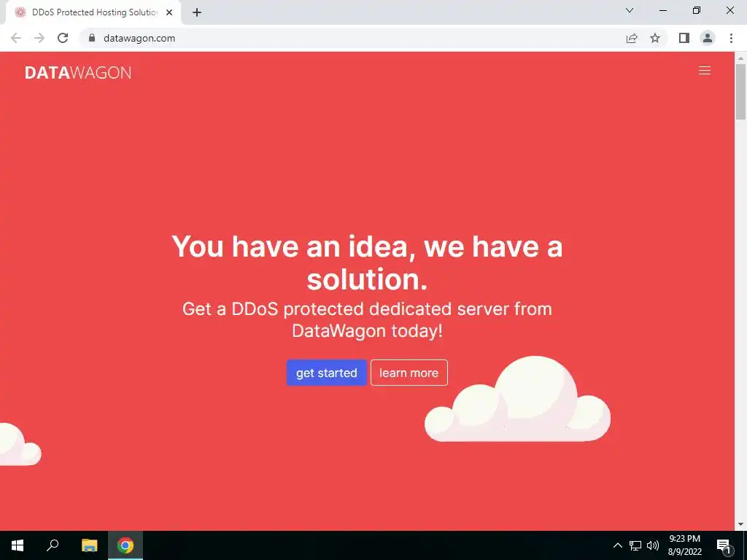Minimize the Chrome window
Viewport: 747px width, 560px height.
click(x=662, y=10)
